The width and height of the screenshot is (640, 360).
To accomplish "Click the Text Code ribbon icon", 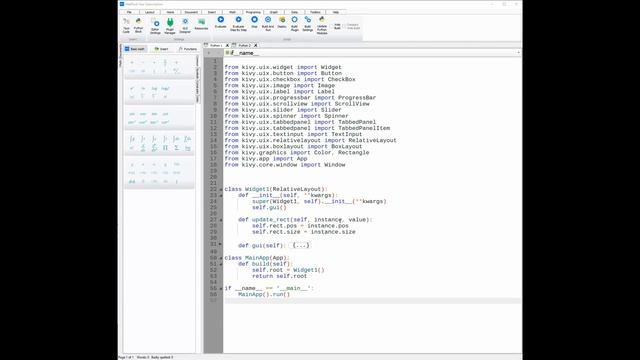I will click(127, 25).
